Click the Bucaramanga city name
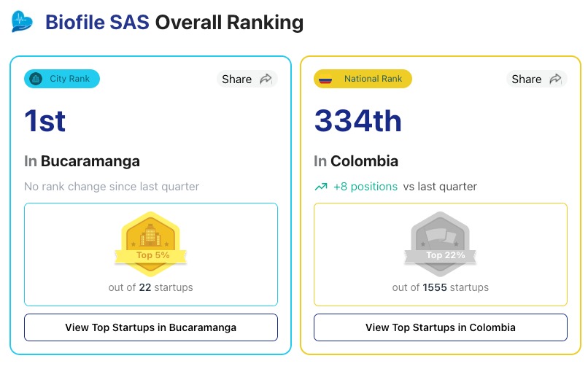The height and width of the screenshot is (369, 588). 90,160
